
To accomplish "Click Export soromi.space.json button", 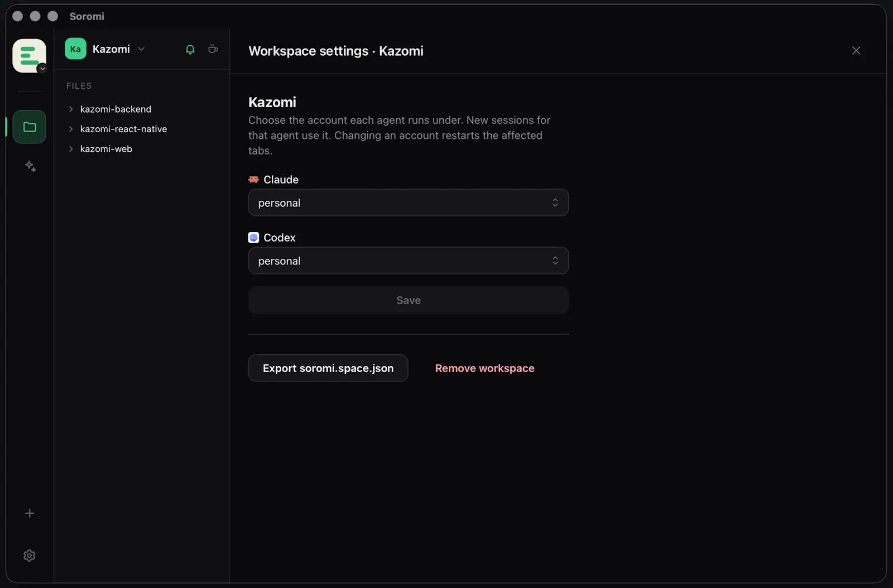I will pos(328,368).
